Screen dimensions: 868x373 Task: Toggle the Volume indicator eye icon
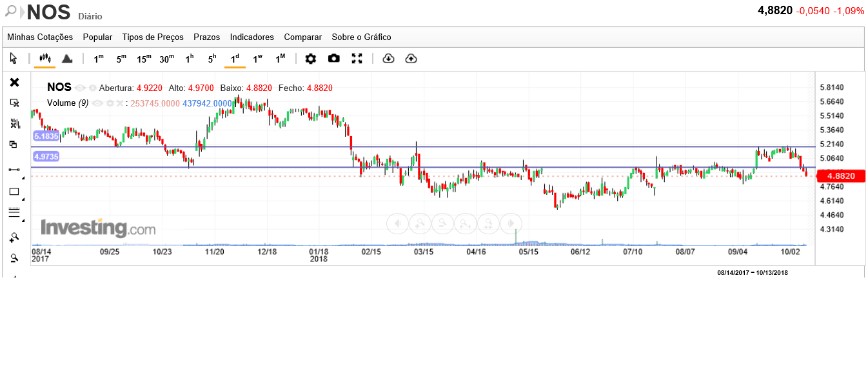tap(97, 103)
